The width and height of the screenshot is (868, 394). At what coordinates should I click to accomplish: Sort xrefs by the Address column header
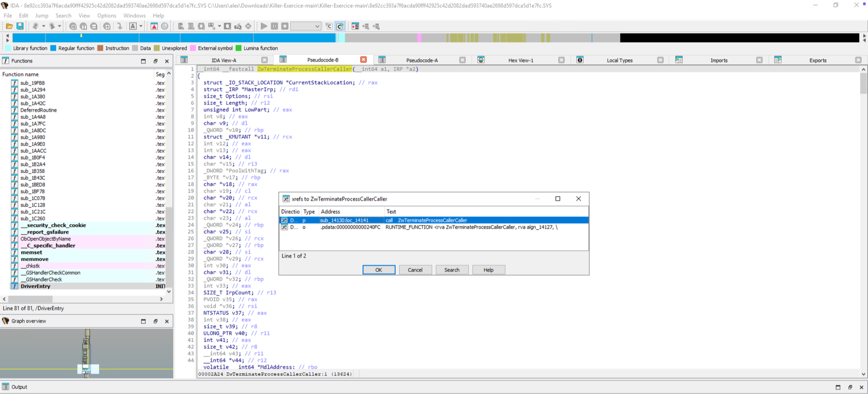pyautogui.click(x=351, y=211)
